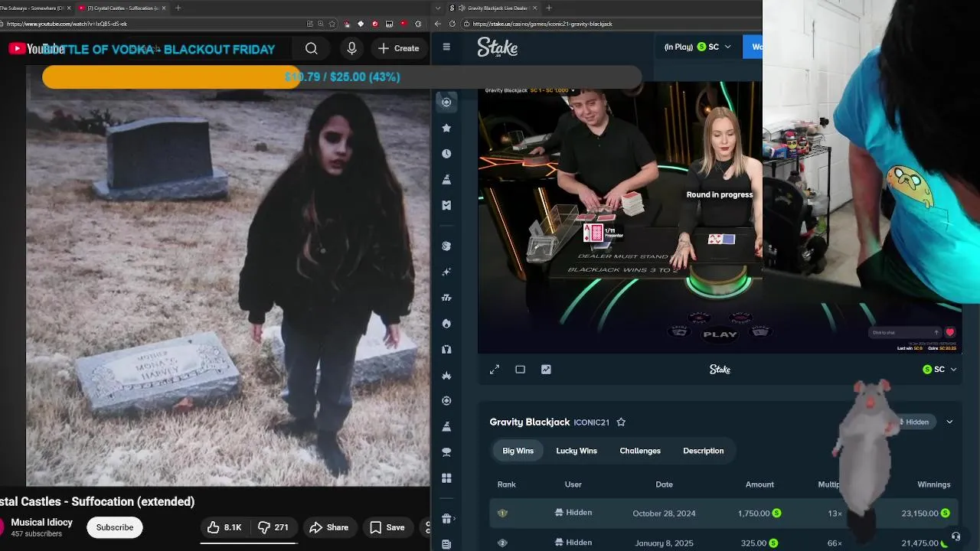Open new tab in YouTube browser window

[x=178, y=8]
